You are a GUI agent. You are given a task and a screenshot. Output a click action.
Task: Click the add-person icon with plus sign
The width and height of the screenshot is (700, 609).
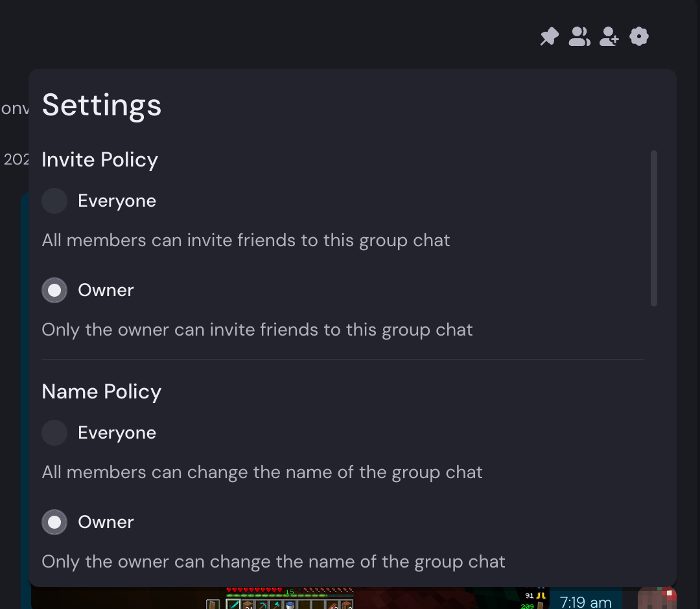(x=609, y=37)
